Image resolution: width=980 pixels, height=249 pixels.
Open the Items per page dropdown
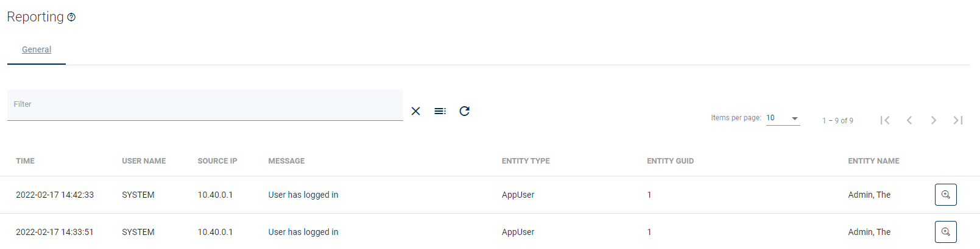pos(783,118)
